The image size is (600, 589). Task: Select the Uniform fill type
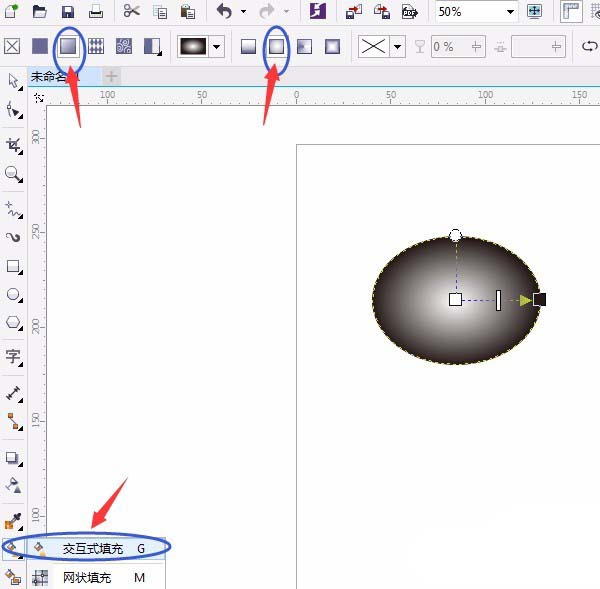40,47
